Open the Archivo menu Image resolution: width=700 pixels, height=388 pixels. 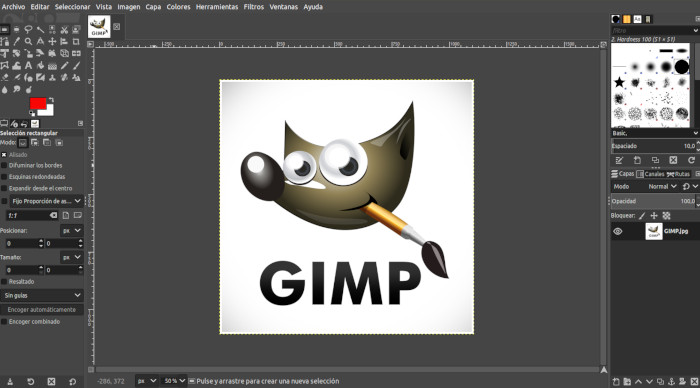(13, 7)
